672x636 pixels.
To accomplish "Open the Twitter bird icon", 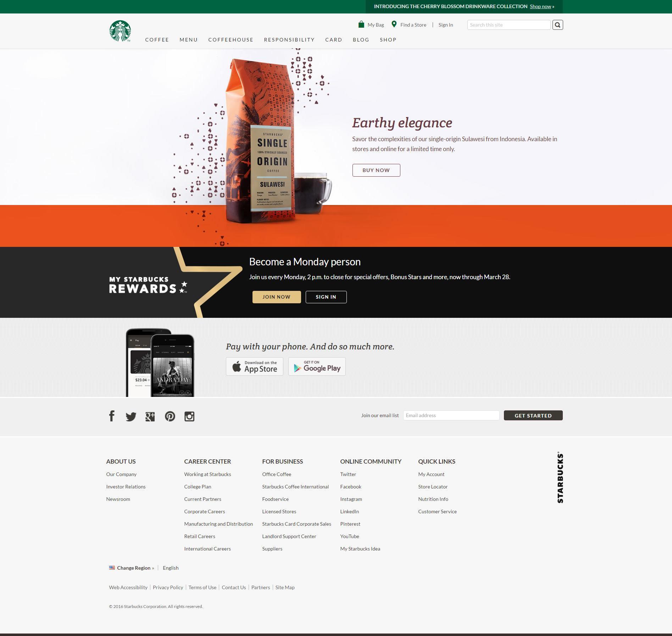I will click(x=131, y=416).
